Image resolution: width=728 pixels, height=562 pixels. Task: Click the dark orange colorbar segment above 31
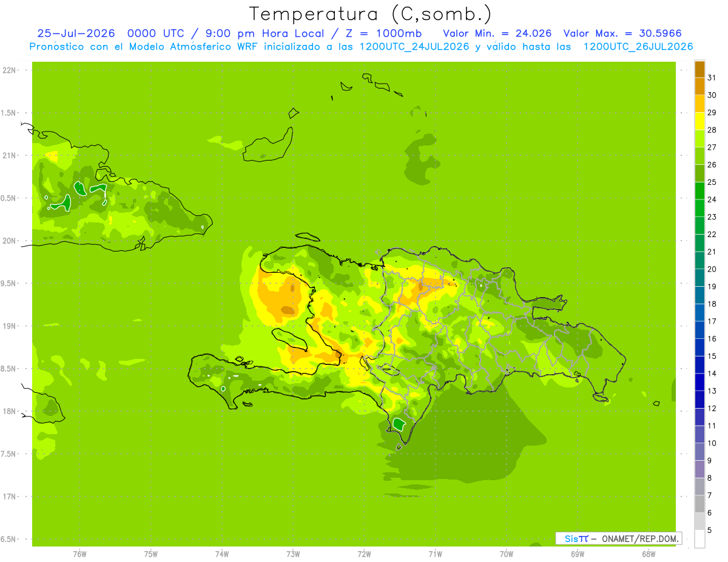(699, 69)
